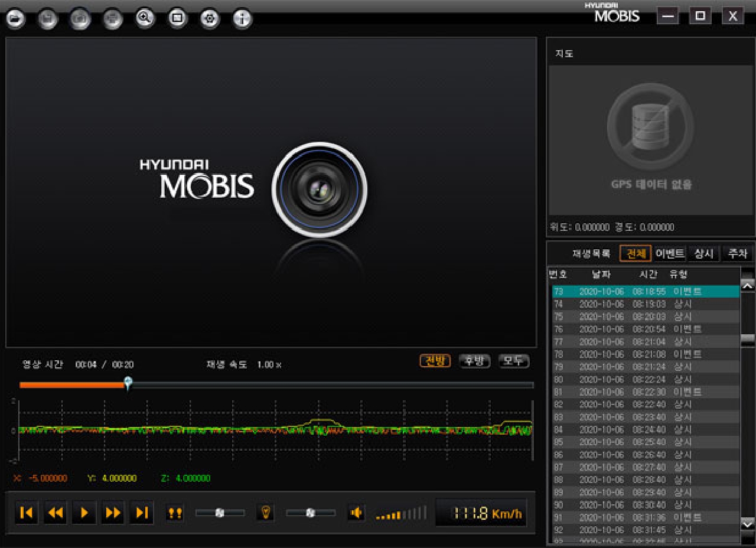Jump to the next file button
The image size is (756, 548).
click(142, 513)
